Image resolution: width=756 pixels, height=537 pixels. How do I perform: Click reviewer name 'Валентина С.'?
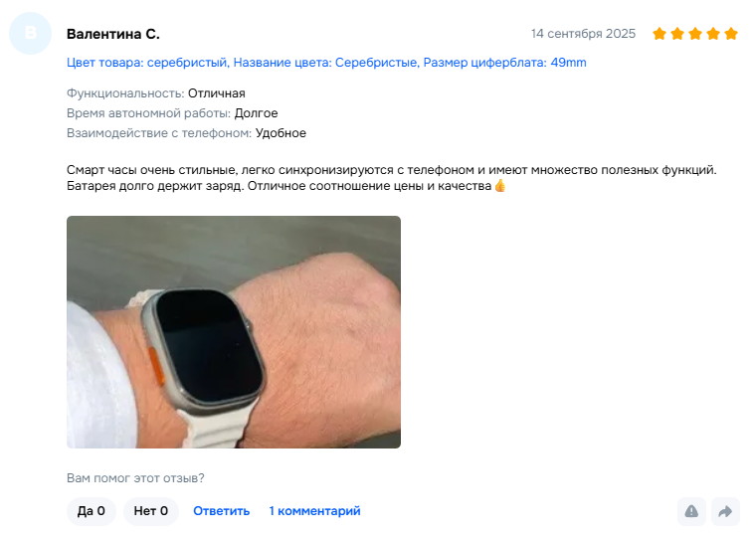(112, 34)
